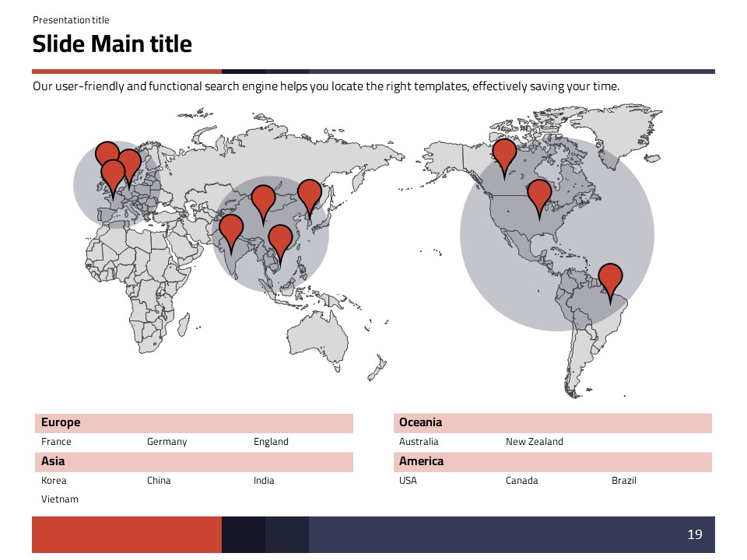
Task: Select the front-most pin over Western Europe
Action: pos(113,175)
